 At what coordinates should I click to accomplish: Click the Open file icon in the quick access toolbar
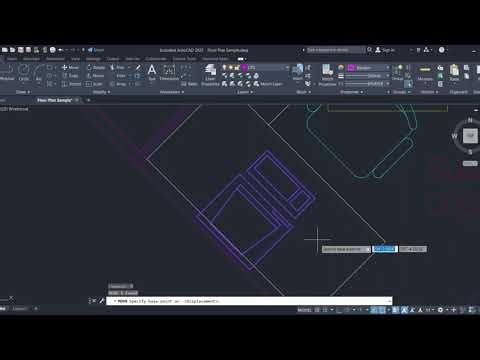[13, 50]
